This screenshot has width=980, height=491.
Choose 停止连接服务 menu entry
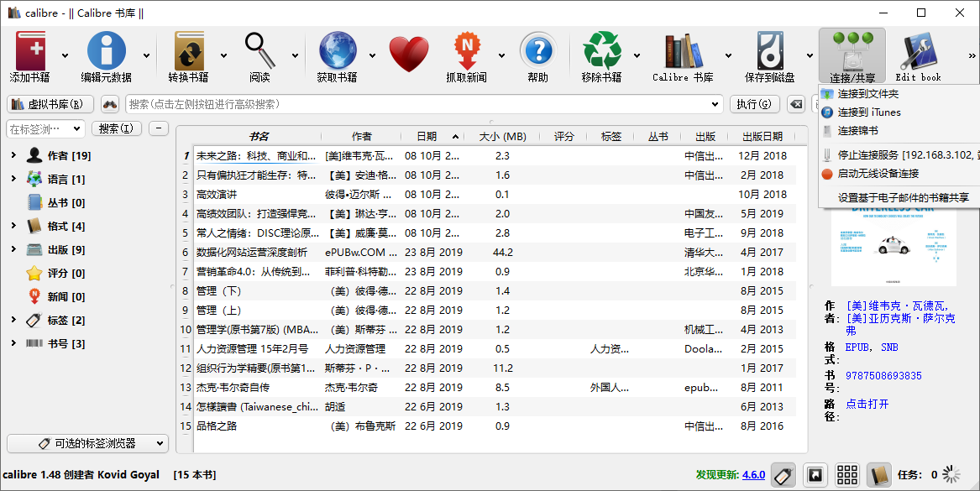tap(899, 155)
